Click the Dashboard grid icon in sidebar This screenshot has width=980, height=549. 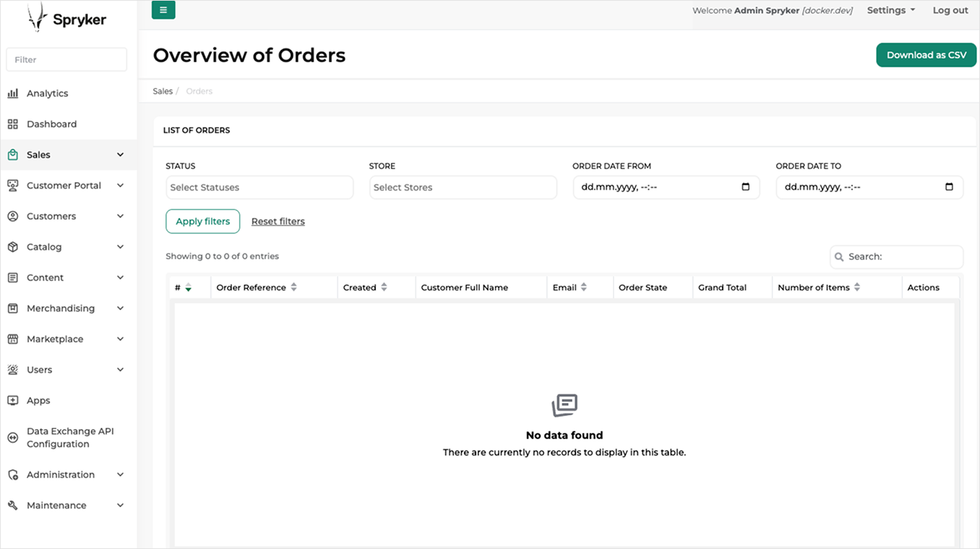[13, 124]
